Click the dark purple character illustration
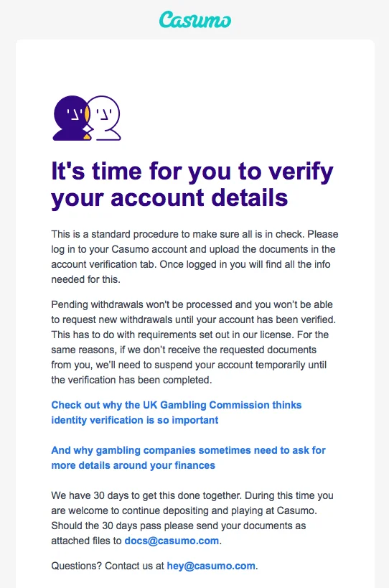389x588 pixels. point(70,118)
